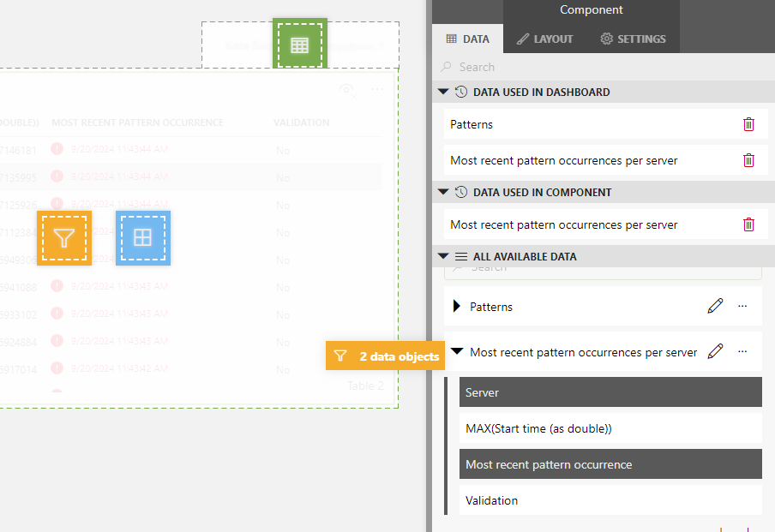Click the orange filter drop zone icon
Screen dimensions: 775x532
pyautogui.click(x=64, y=238)
